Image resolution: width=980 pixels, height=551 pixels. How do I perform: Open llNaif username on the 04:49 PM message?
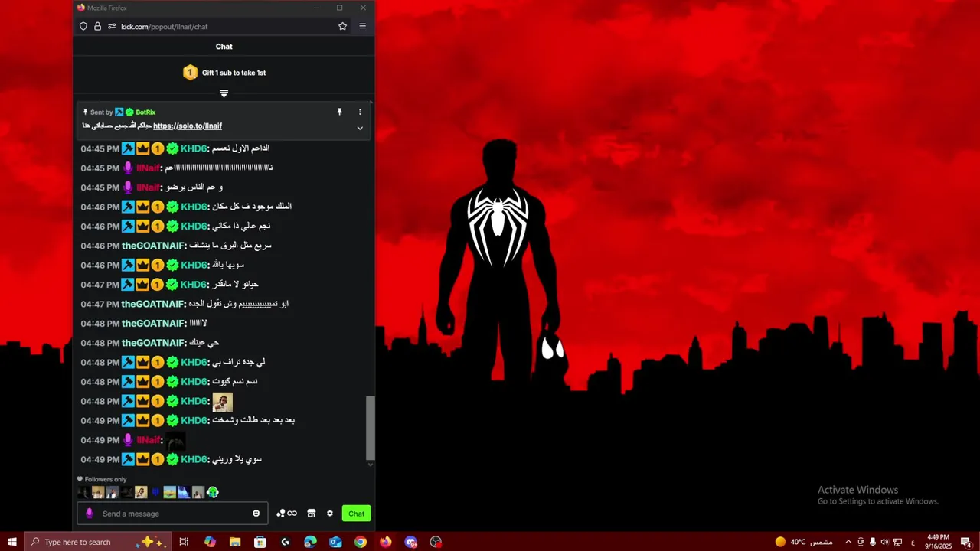coord(149,440)
